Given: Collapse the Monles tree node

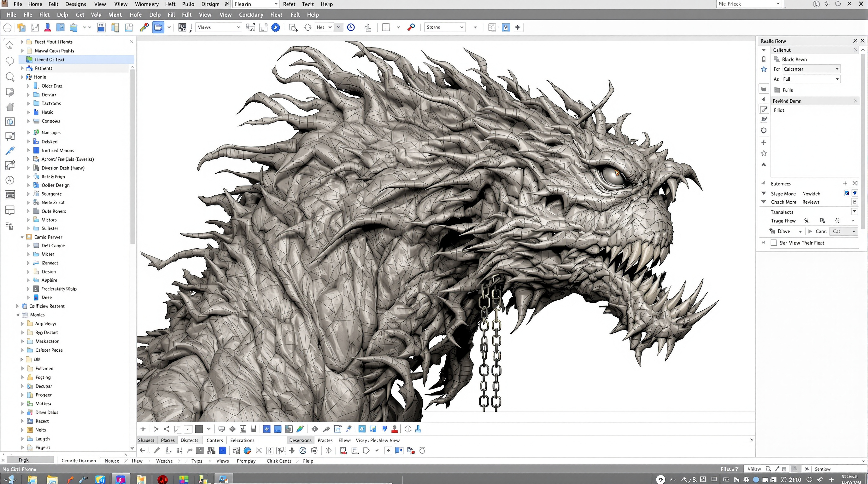Looking at the screenshot, I should pos(18,315).
